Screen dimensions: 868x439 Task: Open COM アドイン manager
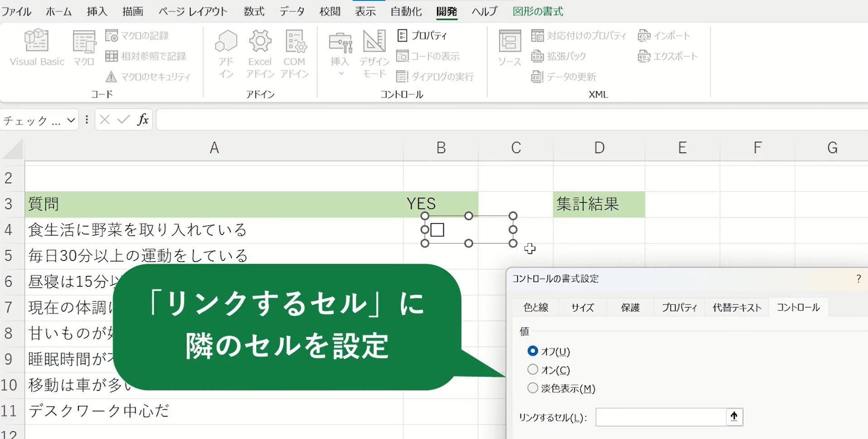coord(294,54)
